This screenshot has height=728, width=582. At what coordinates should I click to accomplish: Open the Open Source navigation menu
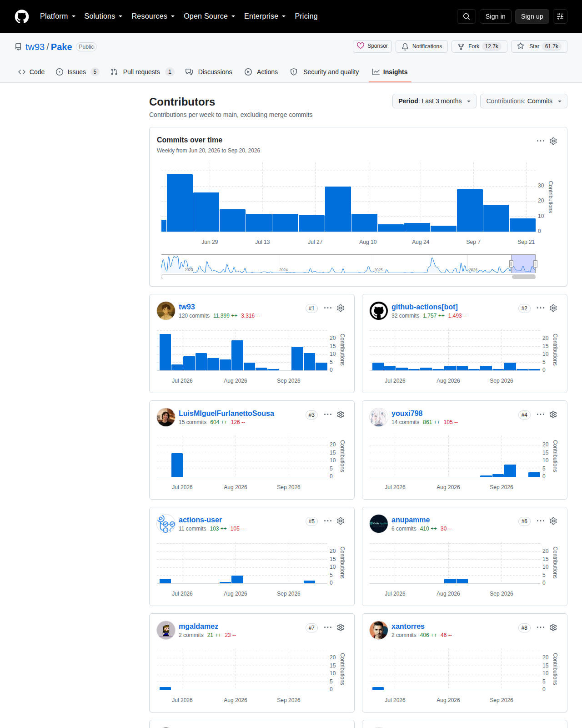point(210,16)
